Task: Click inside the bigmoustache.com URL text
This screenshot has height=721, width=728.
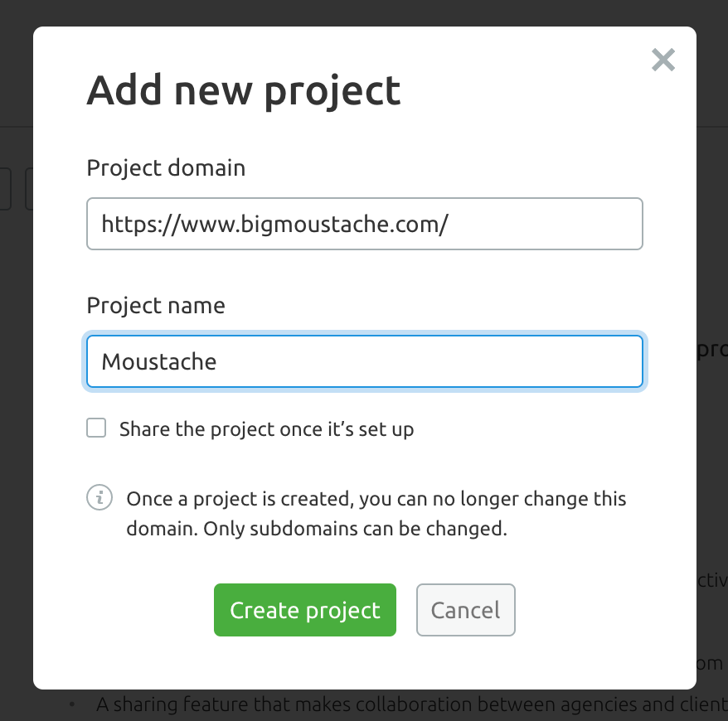Action: (274, 225)
